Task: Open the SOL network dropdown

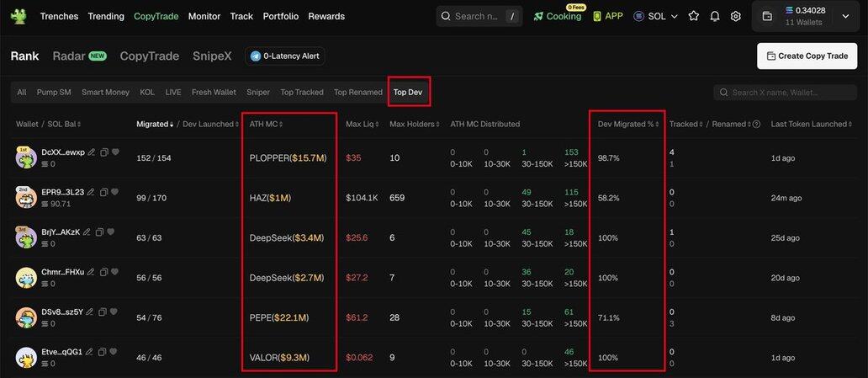Action: click(x=656, y=16)
